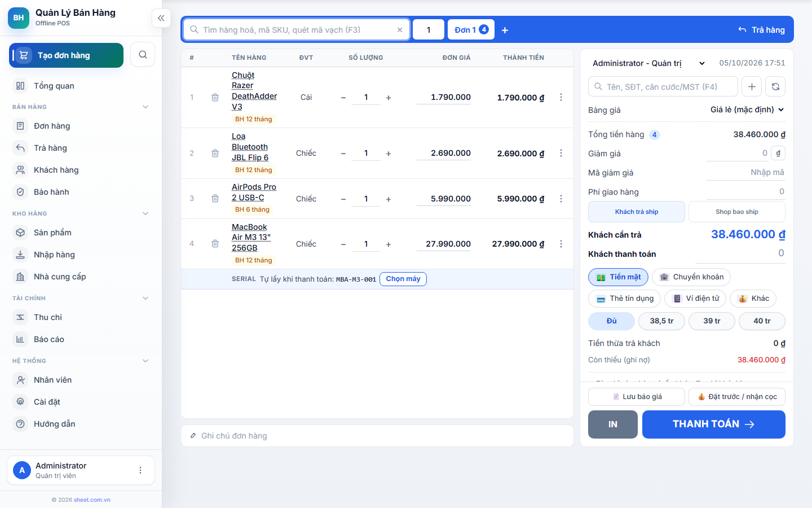The height and width of the screenshot is (508, 812).
Task: Decrease quantity of MacBook Air M3
Action: tap(343, 244)
